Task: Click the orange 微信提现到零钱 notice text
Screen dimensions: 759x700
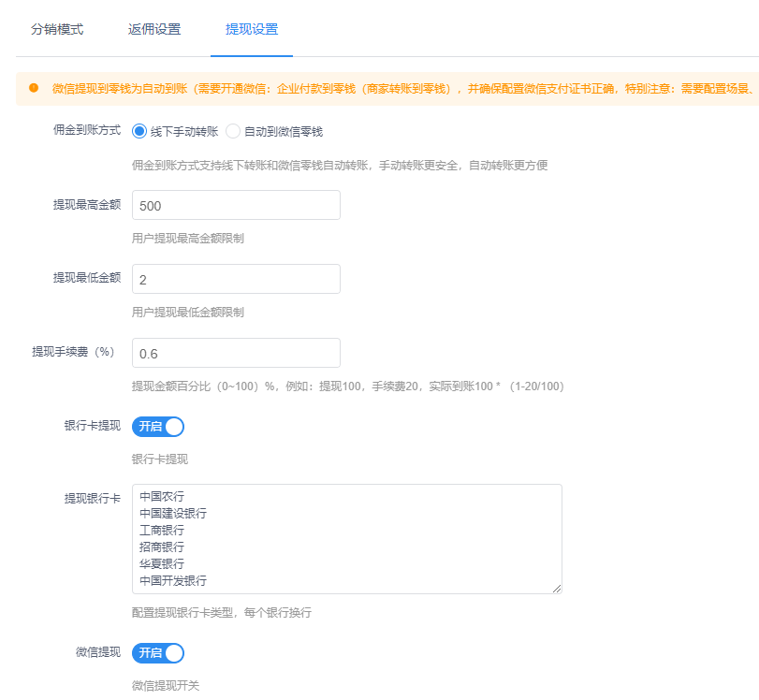Action: tap(404, 89)
